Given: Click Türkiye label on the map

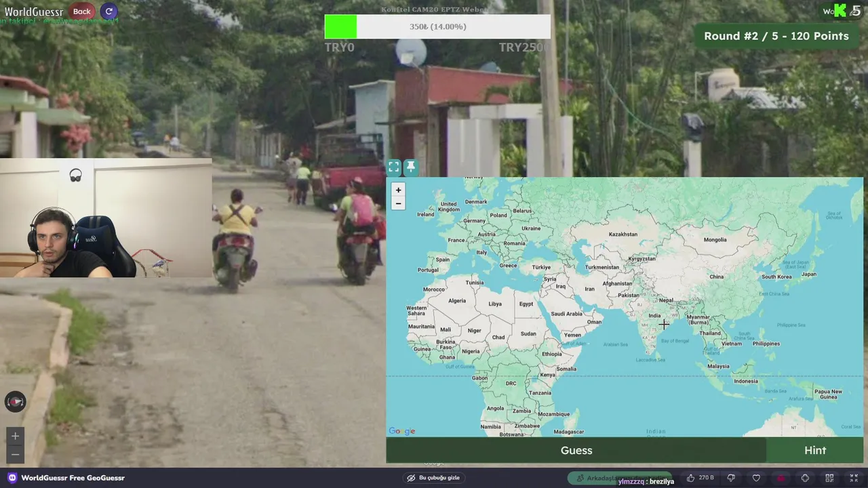Looking at the screenshot, I should click(x=541, y=267).
